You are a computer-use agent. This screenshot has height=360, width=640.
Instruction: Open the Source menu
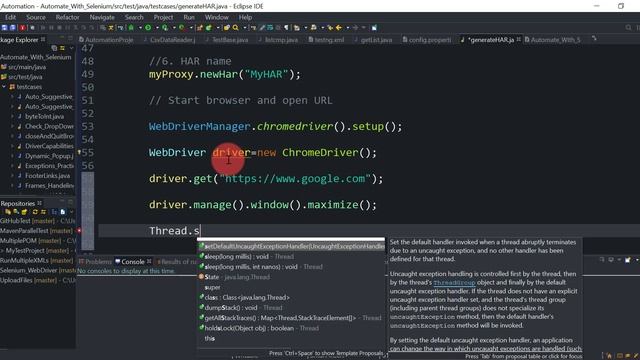point(36,17)
